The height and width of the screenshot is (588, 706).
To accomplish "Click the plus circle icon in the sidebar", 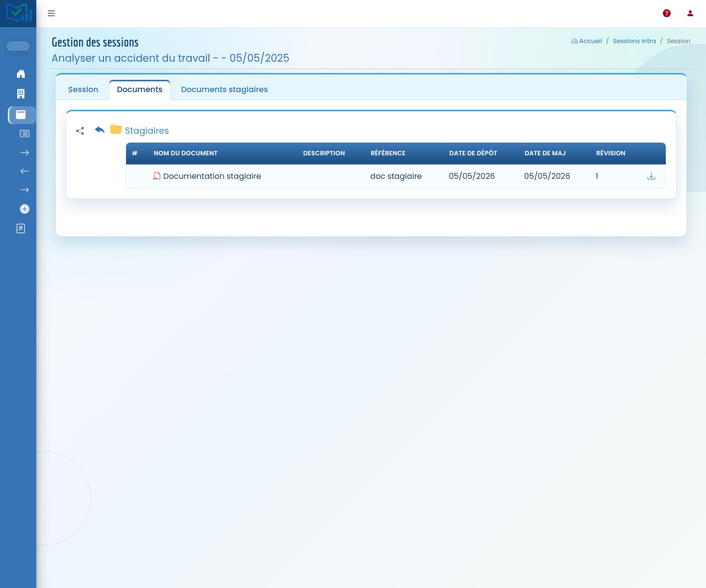I will pos(25,209).
